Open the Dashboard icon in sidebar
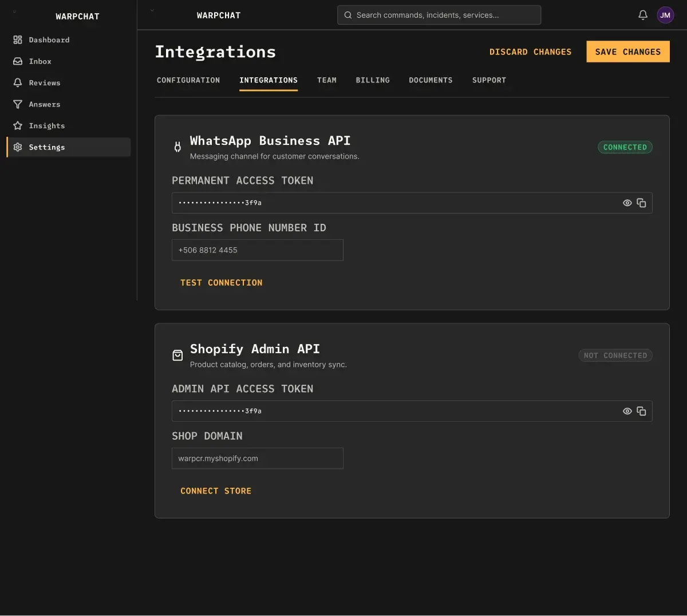Image resolution: width=687 pixels, height=616 pixels. pos(18,40)
